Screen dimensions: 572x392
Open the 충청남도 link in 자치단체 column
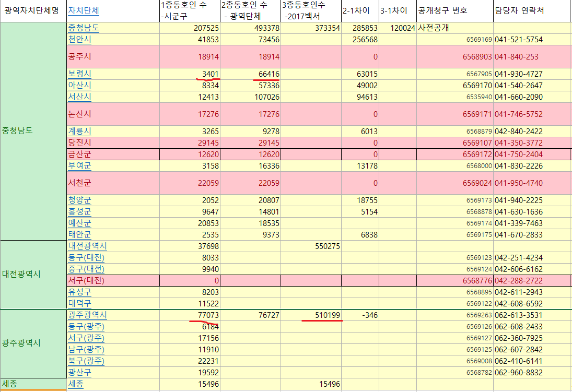[84, 28]
